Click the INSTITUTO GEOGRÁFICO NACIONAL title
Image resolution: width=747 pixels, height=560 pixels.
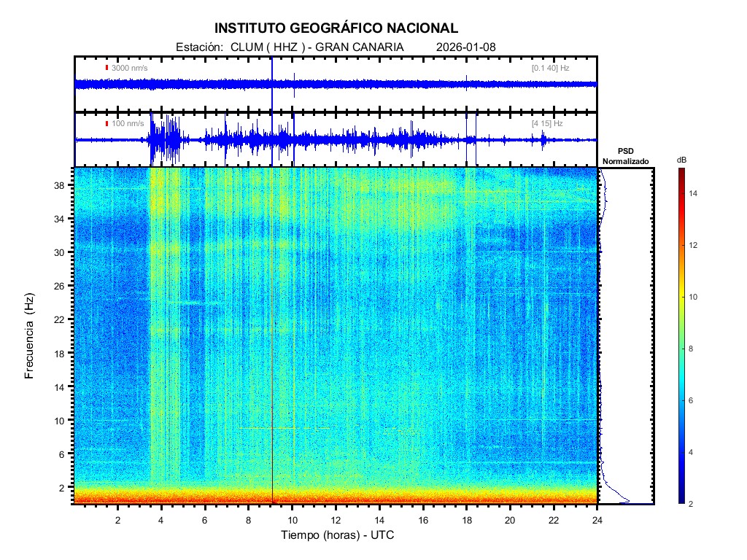[x=336, y=28]
